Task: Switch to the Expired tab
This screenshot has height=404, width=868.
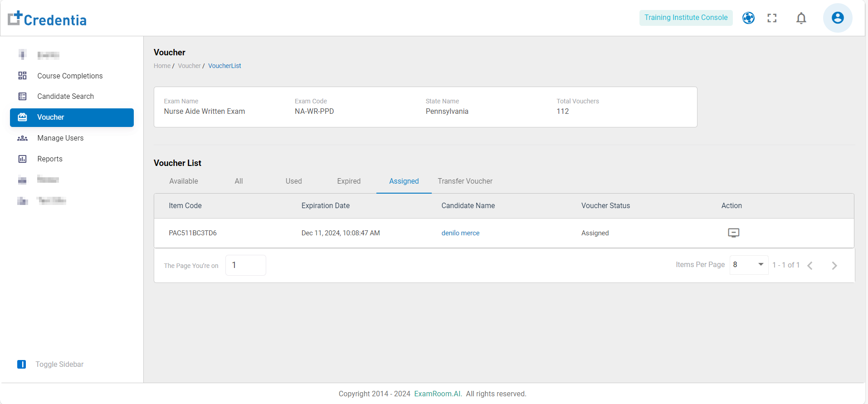Action: point(349,181)
